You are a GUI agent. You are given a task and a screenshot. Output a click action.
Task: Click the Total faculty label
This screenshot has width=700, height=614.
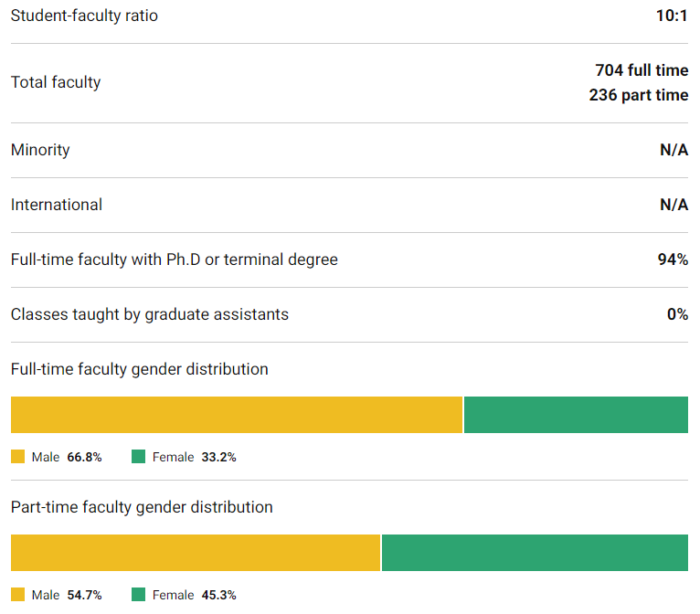point(56,82)
